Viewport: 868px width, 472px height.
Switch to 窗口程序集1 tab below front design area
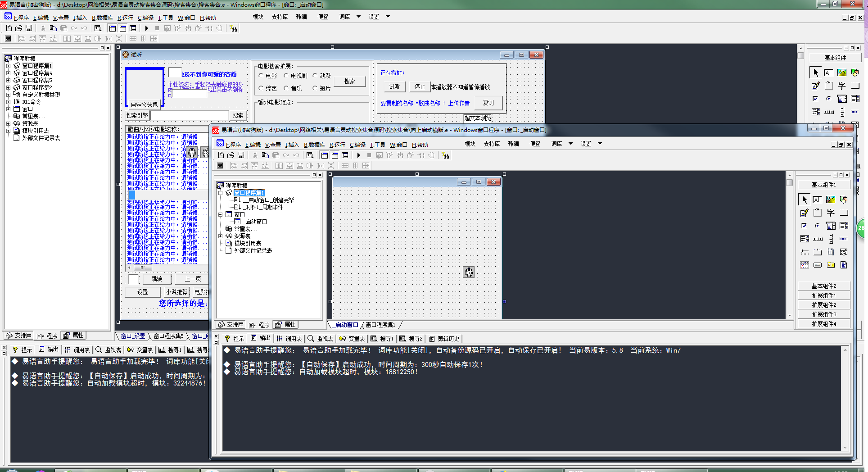[x=380, y=325]
